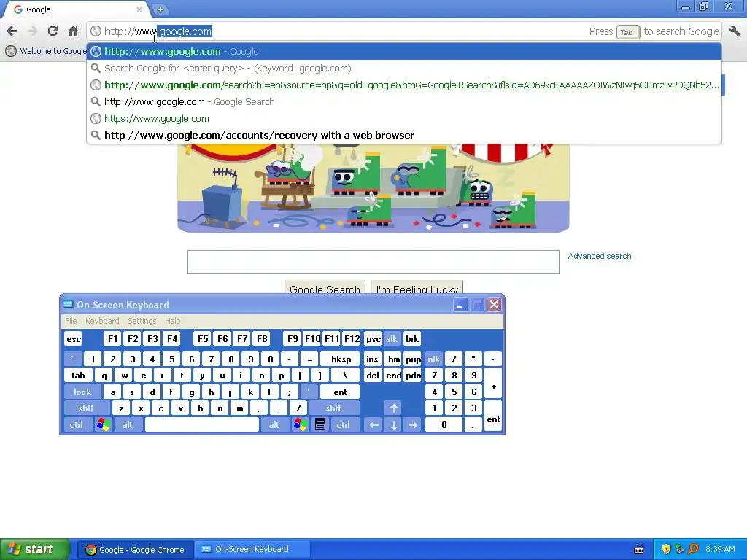Click the security shield tray icon
747x560 pixels.
[666, 550]
